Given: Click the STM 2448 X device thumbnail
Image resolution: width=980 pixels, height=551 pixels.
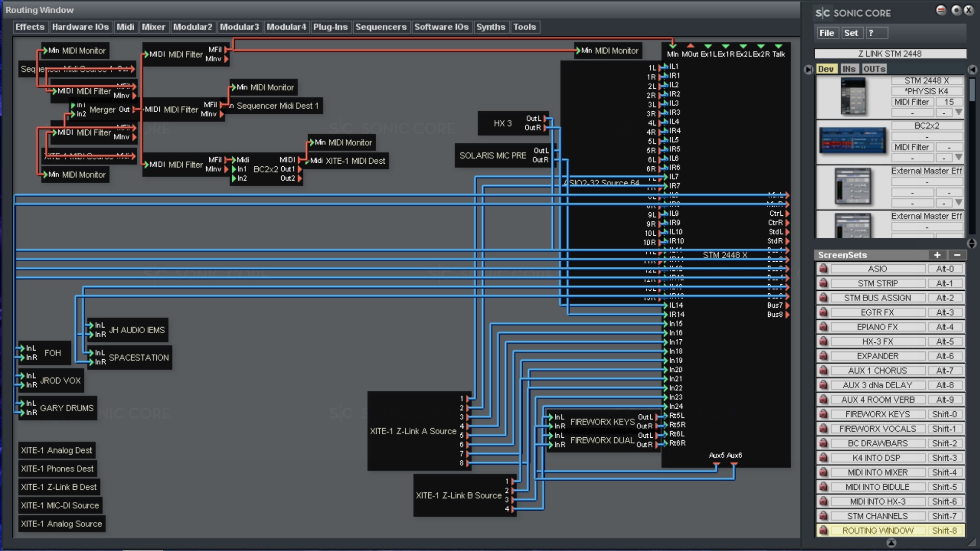Looking at the screenshot, I should [853, 96].
